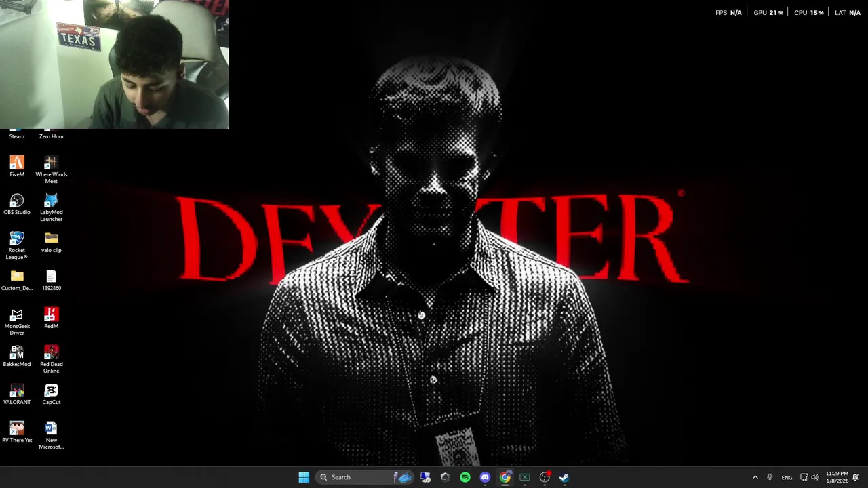This screenshot has height=488, width=868.
Task: Open the Windows Start menu
Action: [x=304, y=477]
